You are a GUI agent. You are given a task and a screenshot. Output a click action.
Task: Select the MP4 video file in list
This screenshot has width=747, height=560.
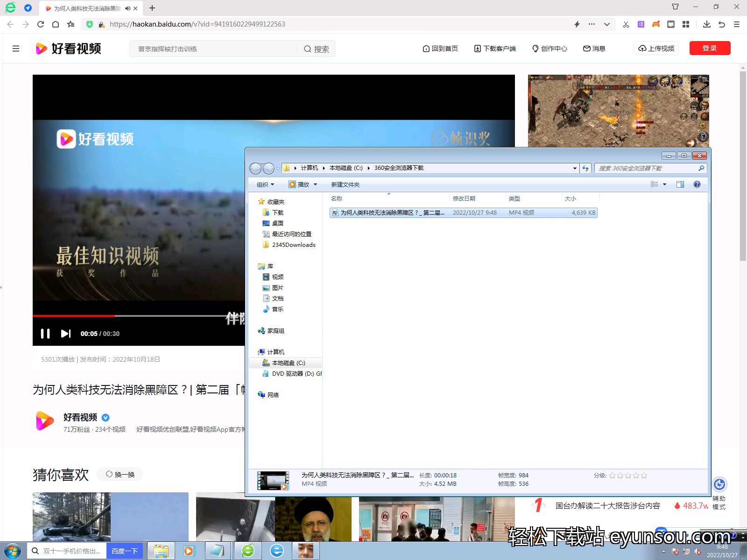point(463,213)
